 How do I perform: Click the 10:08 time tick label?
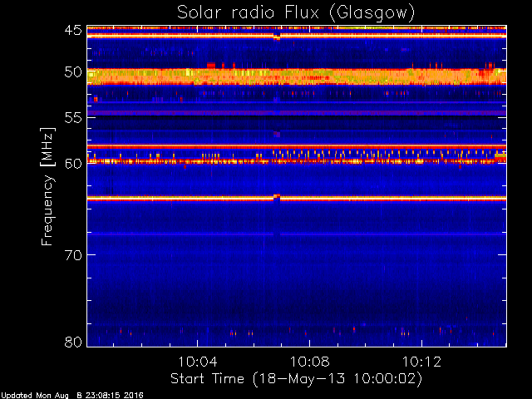pos(309,362)
